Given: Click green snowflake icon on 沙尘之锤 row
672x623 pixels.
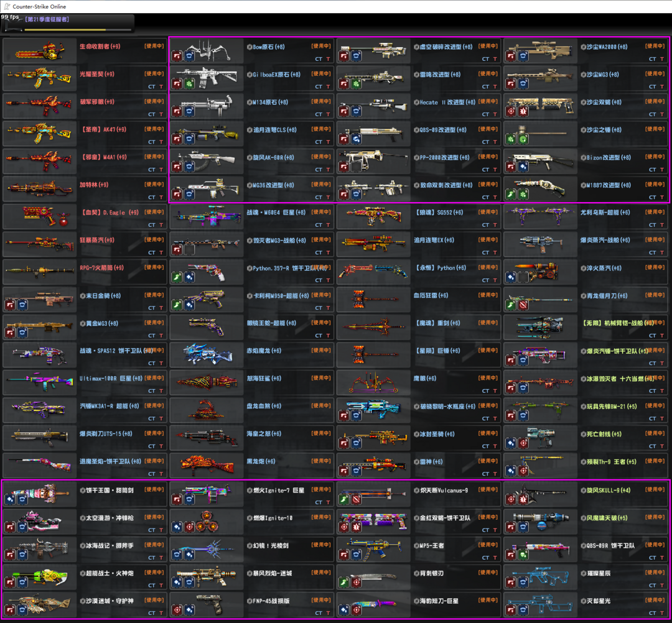Looking at the screenshot, I should coord(510,139).
